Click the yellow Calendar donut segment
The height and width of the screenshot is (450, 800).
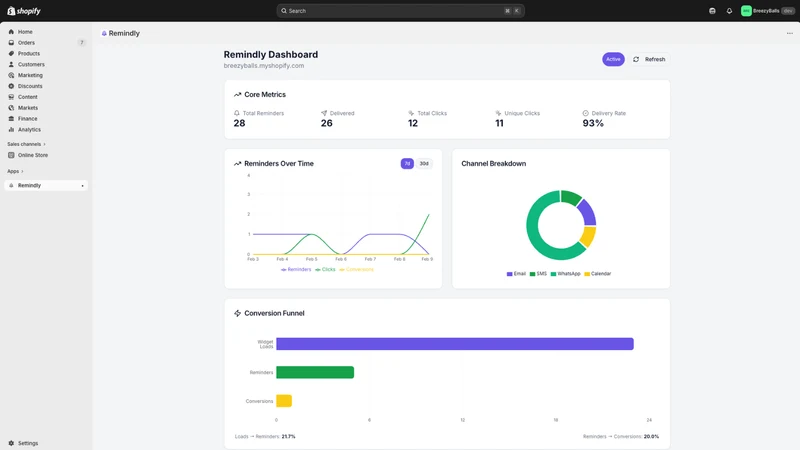click(x=588, y=236)
